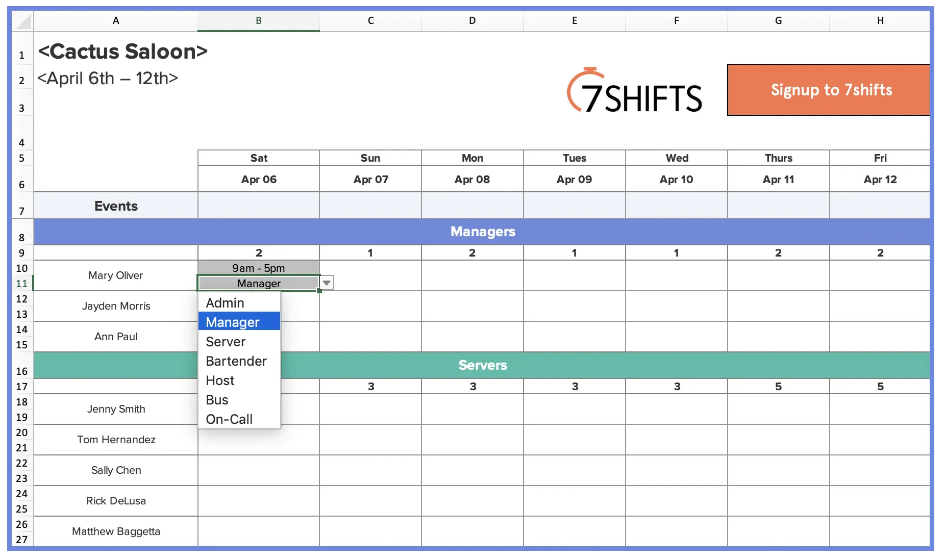Click the Cactus Saloon title cell

point(123,51)
